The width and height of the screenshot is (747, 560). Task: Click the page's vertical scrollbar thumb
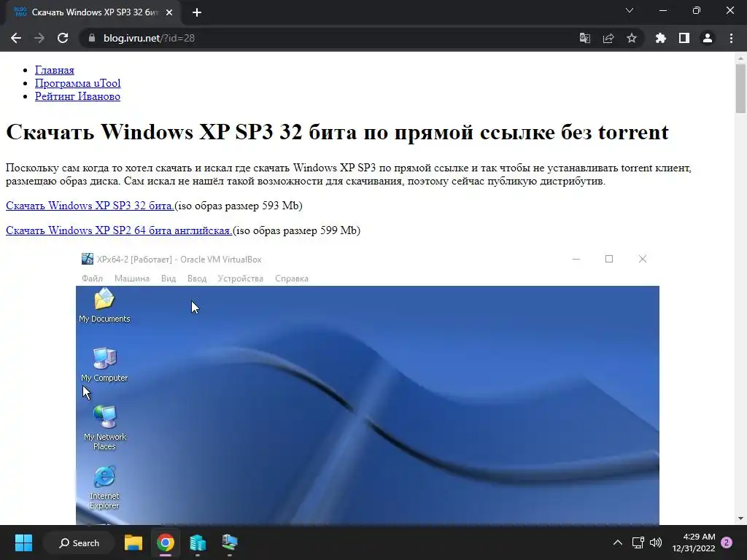click(x=740, y=88)
